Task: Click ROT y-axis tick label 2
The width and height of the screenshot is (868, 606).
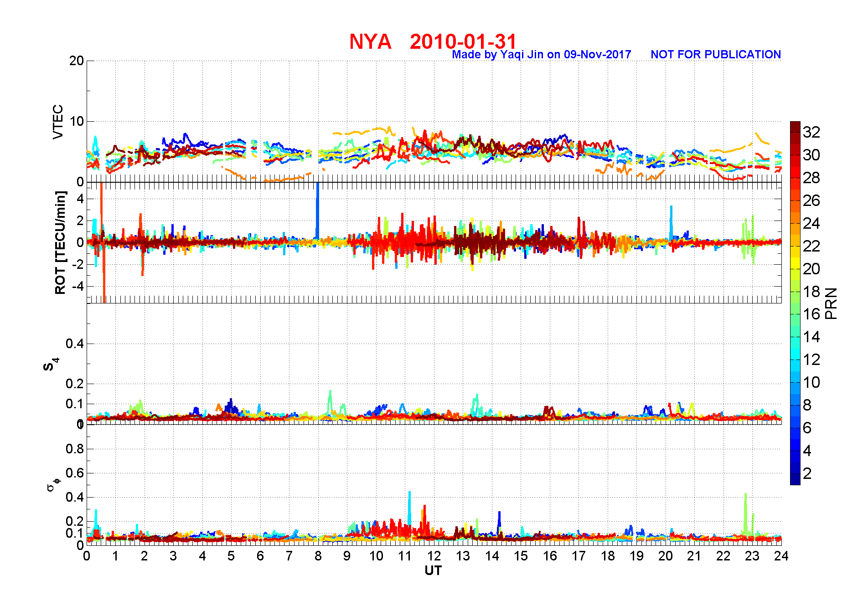Action: [x=81, y=221]
